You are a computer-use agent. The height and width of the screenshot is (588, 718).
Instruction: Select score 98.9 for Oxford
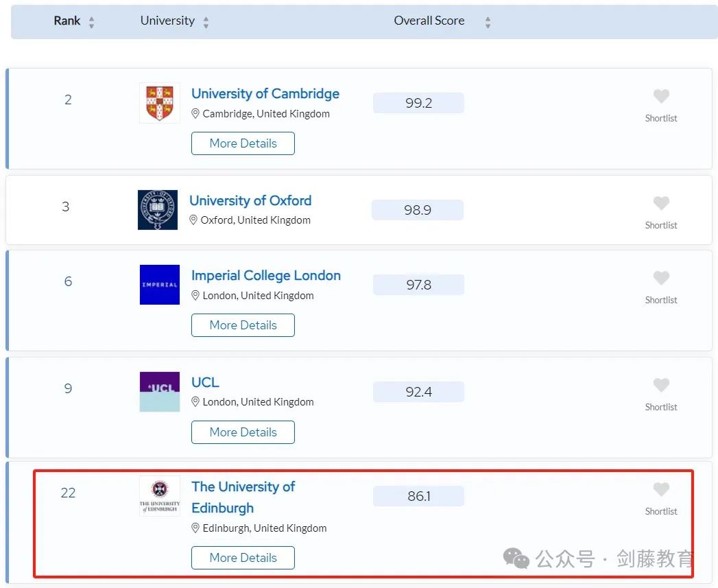[x=417, y=210]
